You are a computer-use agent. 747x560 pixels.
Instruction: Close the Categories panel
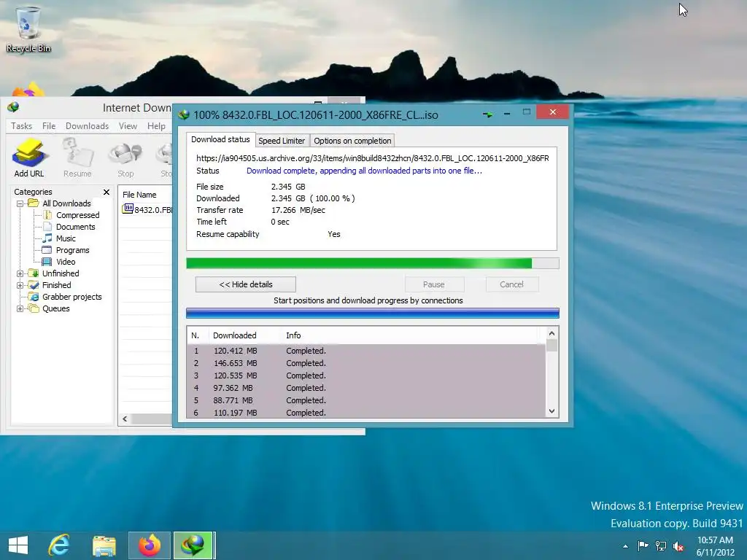107,192
